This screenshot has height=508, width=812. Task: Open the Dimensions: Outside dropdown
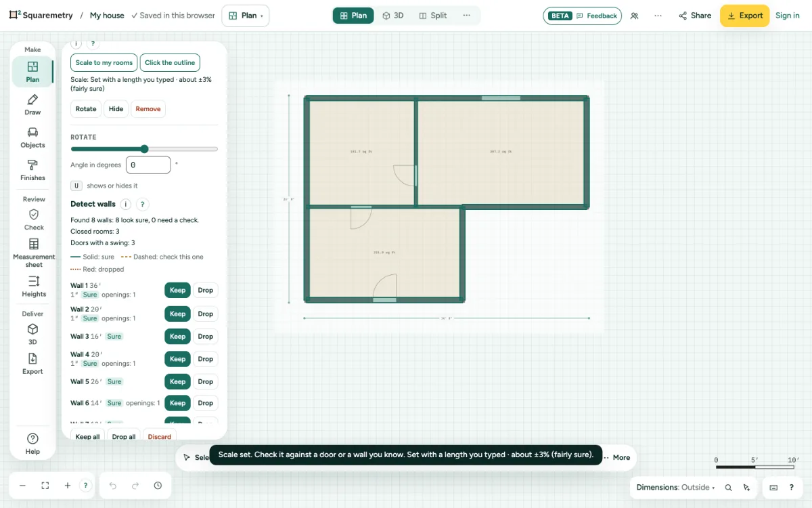point(675,488)
